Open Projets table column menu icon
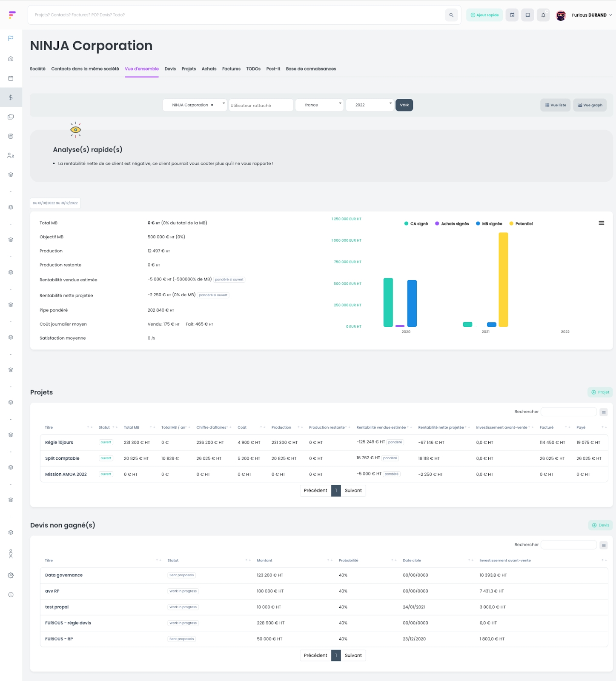 point(604,412)
